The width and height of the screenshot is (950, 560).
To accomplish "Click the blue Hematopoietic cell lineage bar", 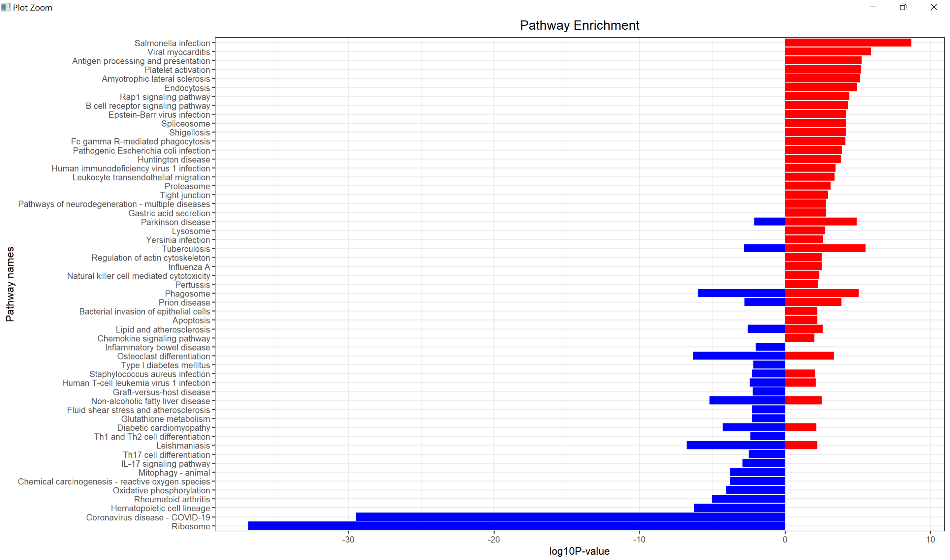I will (740, 508).
